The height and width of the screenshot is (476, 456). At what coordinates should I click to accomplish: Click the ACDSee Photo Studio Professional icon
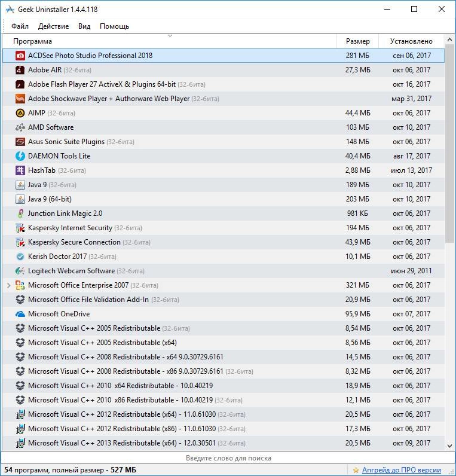point(20,56)
